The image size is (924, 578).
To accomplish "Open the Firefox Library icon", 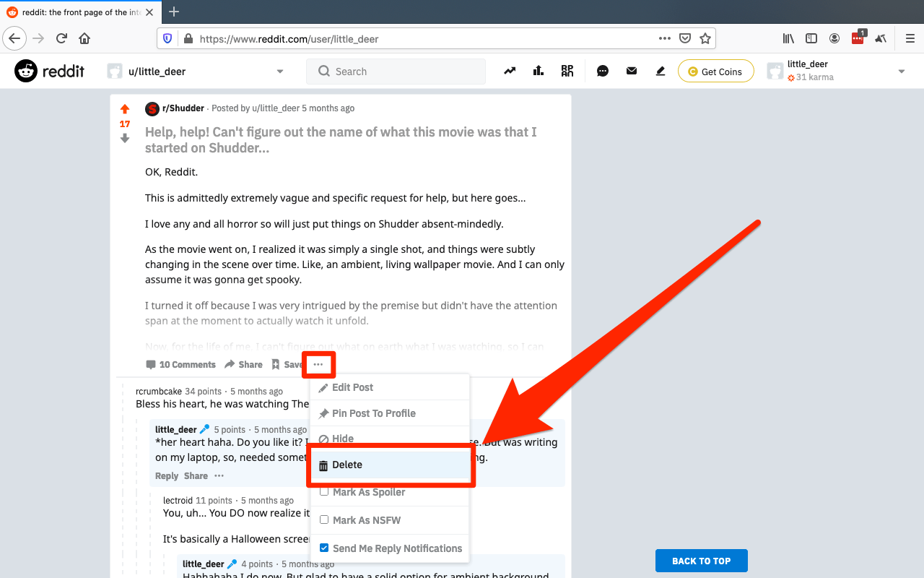I will click(x=788, y=38).
